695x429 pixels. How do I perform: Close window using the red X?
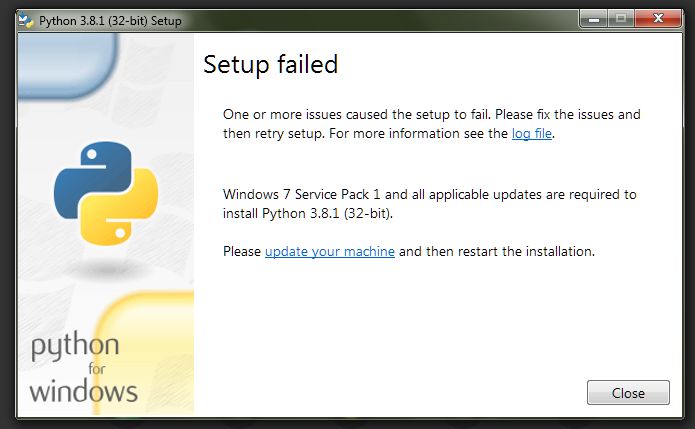(658, 19)
